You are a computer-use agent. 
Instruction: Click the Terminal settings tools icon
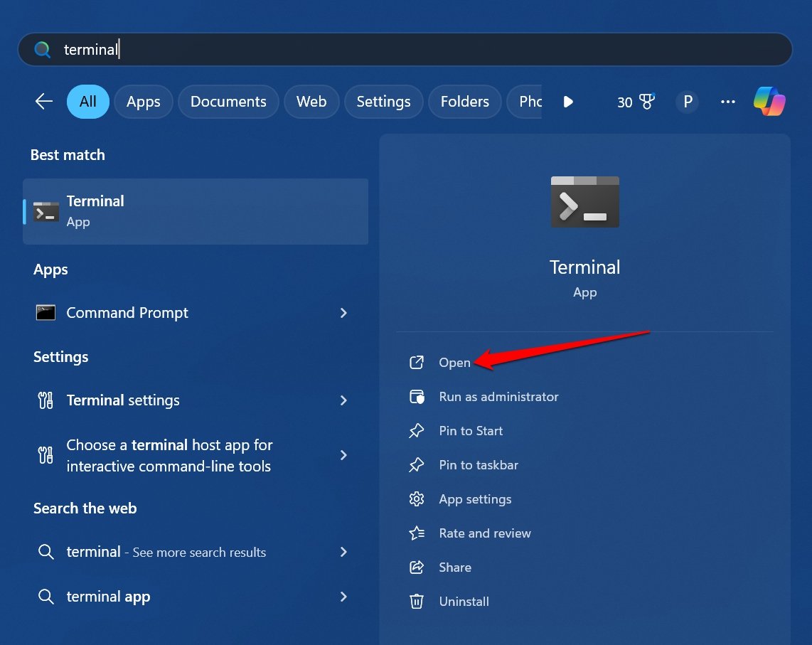pyautogui.click(x=46, y=400)
